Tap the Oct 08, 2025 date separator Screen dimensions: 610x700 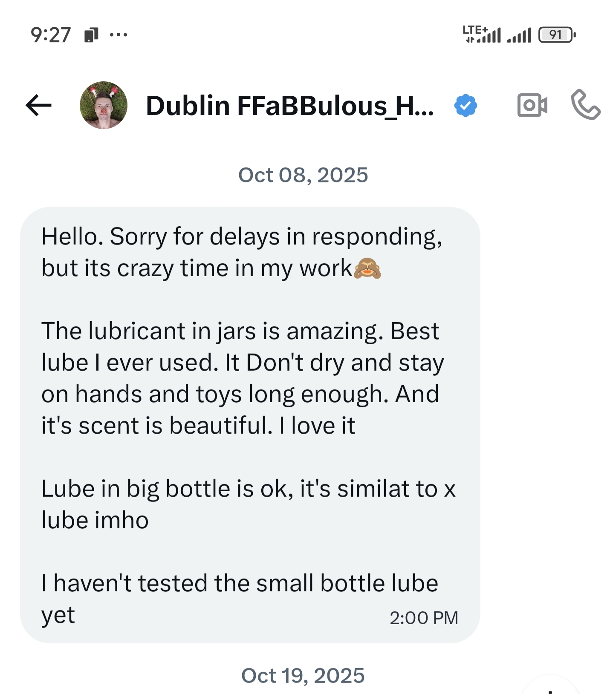point(303,175)
